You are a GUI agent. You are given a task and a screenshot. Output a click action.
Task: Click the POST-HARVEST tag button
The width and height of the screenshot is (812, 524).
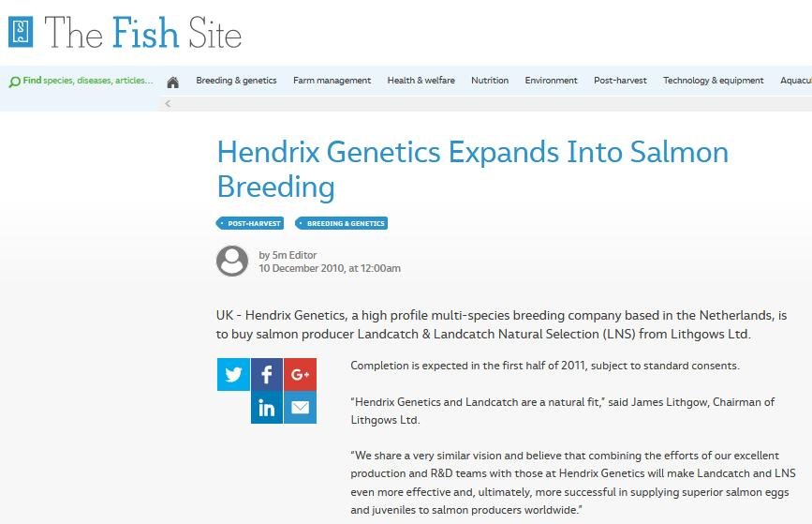(x=251, y=223)
